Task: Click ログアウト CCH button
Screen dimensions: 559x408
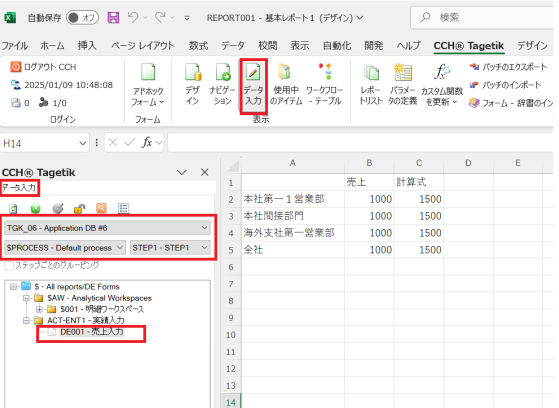Action: point(43,67)
